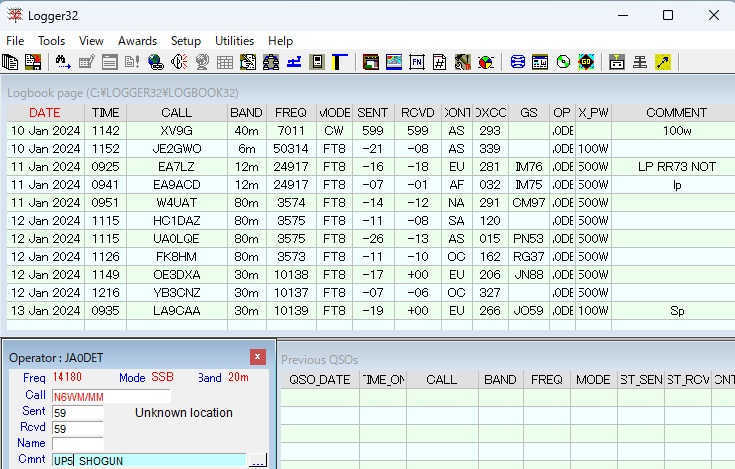Image resolution: width=735 pixels, height=469 pixels.
Task: Click the yellow arrow toolbar icon
Action: tap(662, 62)
